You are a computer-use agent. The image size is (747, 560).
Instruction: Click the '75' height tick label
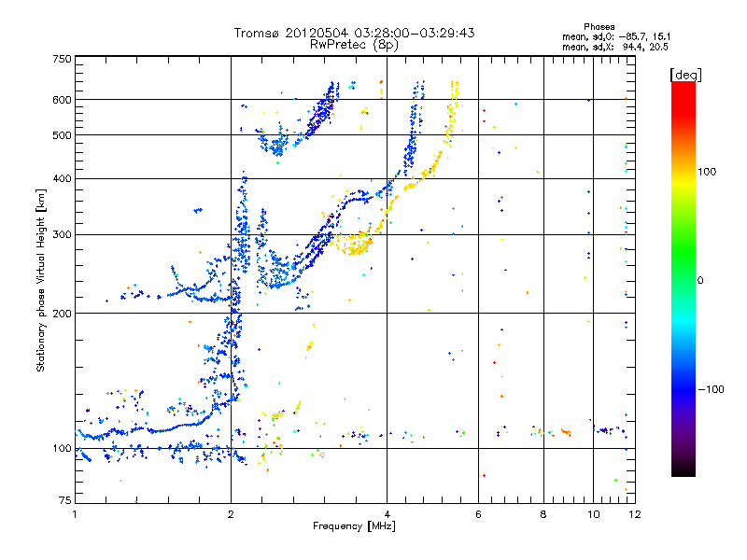[x=65, y=500]
